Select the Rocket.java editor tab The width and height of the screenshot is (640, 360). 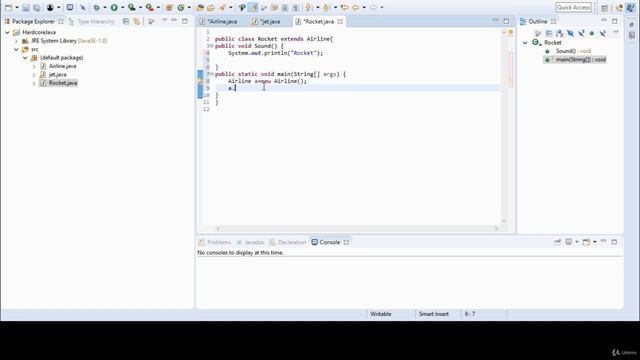pyautogui.click(x=318, y=21)
